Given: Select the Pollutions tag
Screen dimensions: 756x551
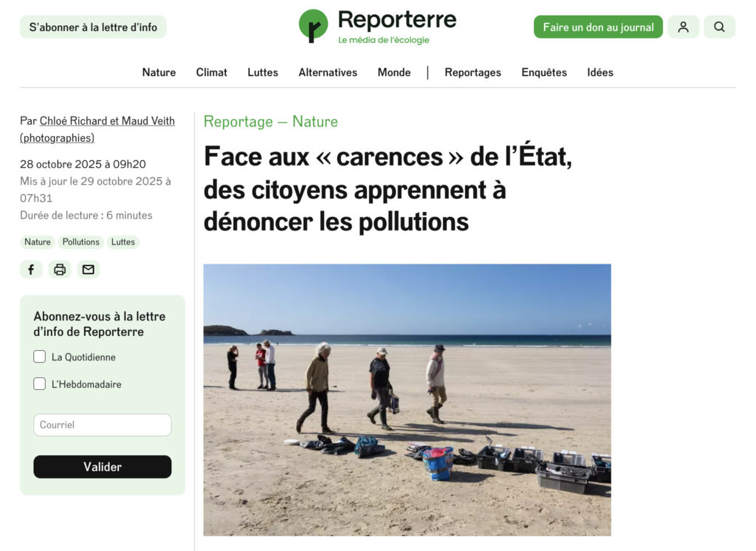Looking at the screenshot, I should [81, 242].
